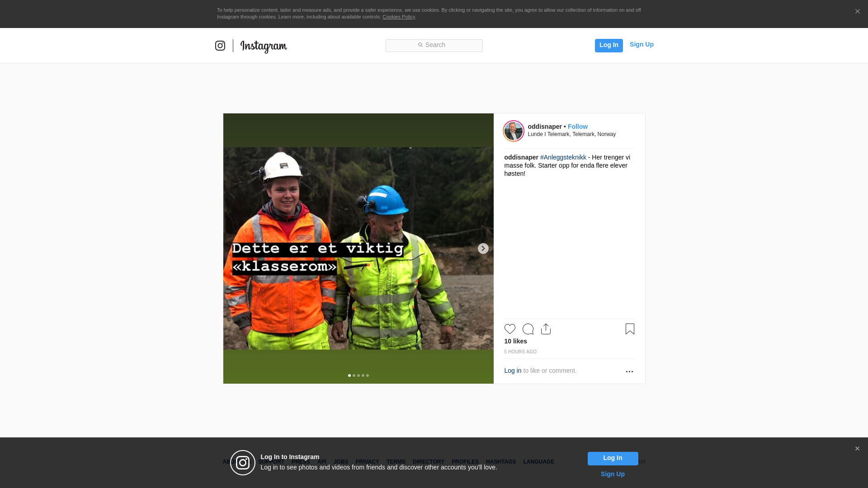Follow oddisnaper account
The width and height of the screenshot is (868, 488).
(x=578, y=127)
